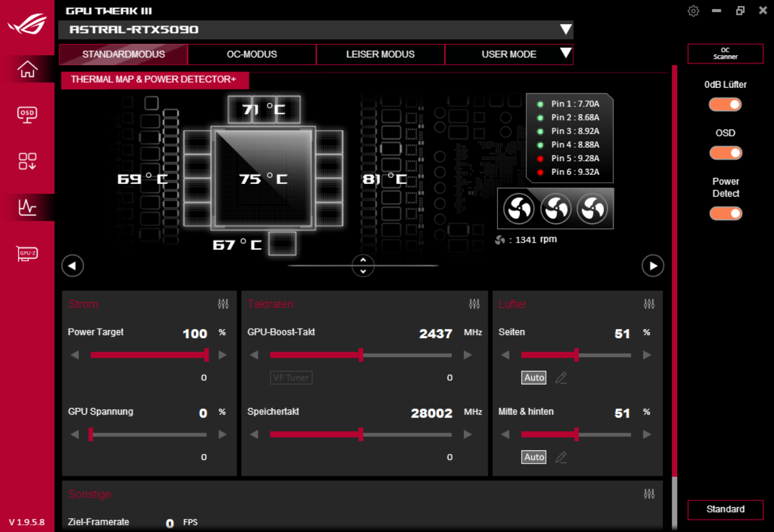Toggle the 0dB Lüfter switch

click(726, 104)
